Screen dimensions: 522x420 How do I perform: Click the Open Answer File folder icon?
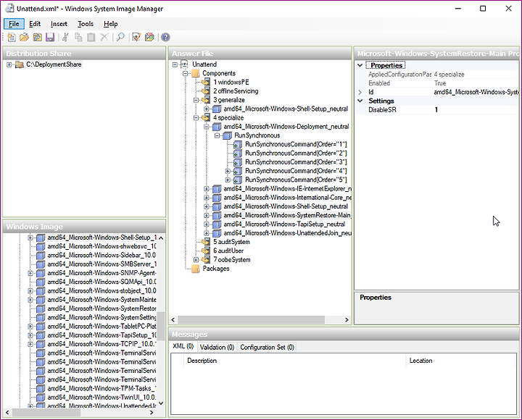point(25,37)
